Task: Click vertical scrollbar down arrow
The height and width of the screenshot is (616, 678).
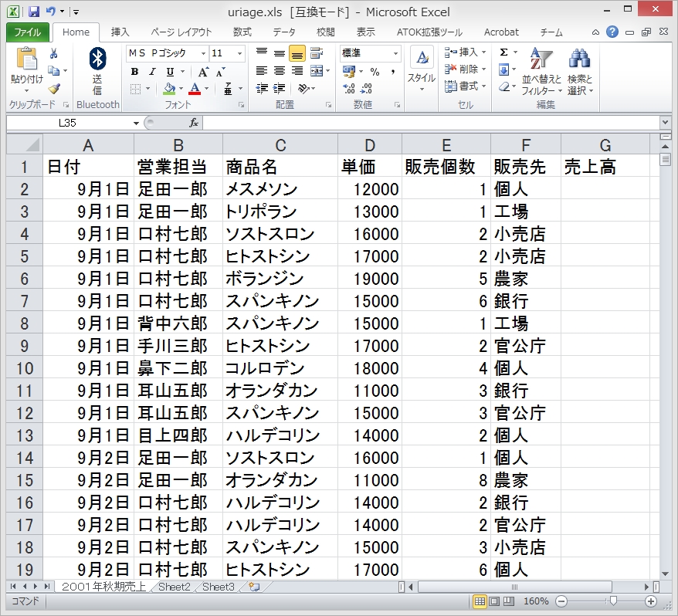Action: [666, 574]
